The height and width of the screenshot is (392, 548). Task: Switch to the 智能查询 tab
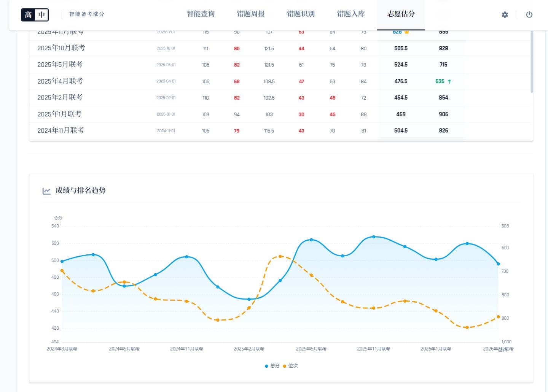pyautogui.click(x=201, y=14)
